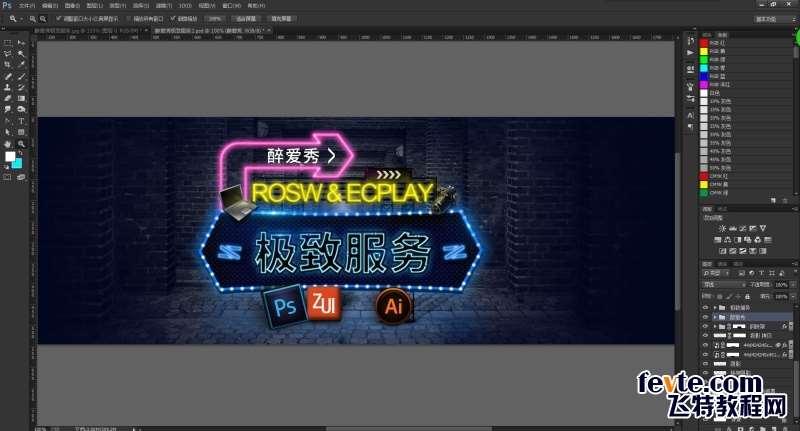800x431 pixels.
Task: Select the Lasso tool
Action: click(x=8, y=54)
